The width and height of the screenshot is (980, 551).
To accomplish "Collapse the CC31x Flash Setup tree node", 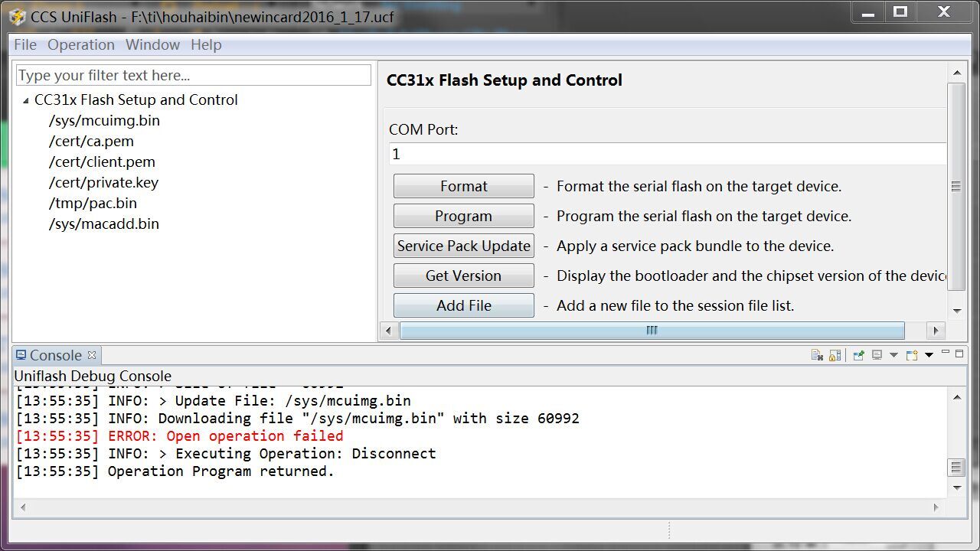I will (25, 100).
